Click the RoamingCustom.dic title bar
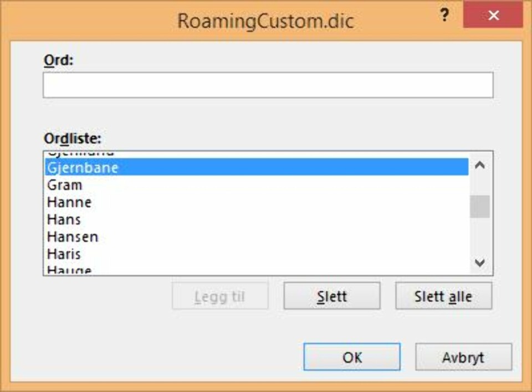The height and width of the screenshot is (392, 532). pyautogui.click(x=265, y=20)
